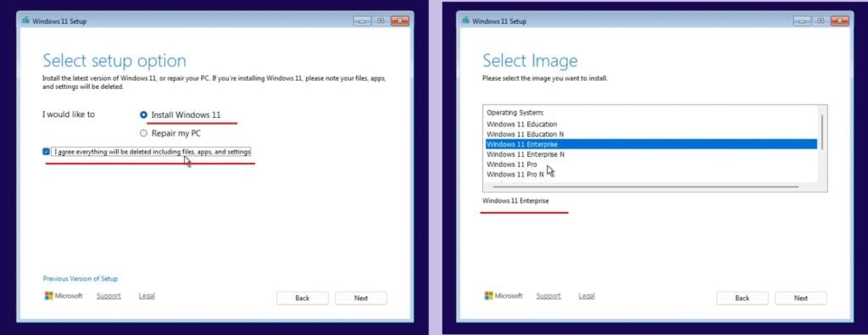Minimize the left Windows 11 Setup window
The height and width of the screenshot is (335, 868).
pos(362,21)
